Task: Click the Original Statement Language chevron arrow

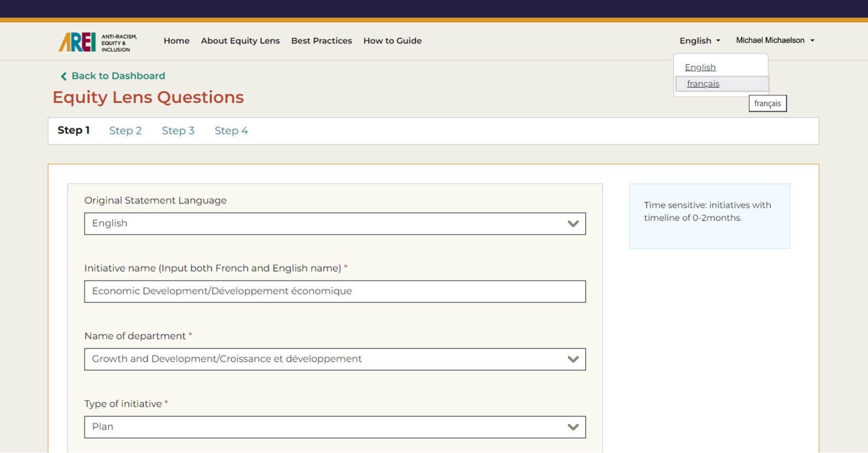Action: pos(572,224)
